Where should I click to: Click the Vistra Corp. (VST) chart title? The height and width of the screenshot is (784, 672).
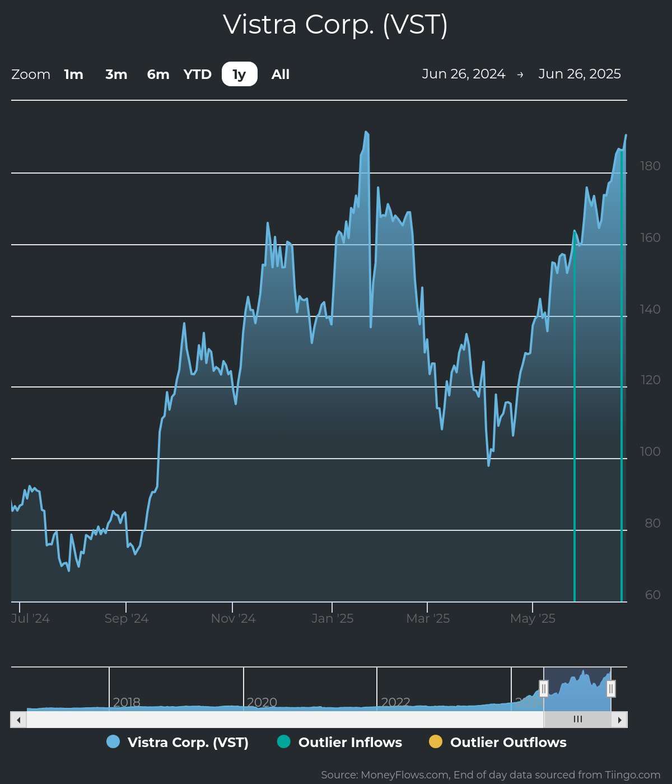tap(335, 25)
